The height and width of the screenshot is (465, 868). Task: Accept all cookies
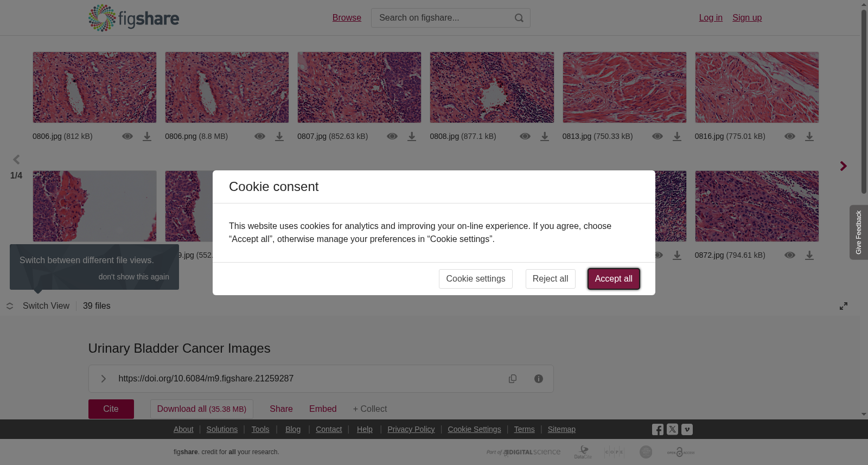pos(614,279)
